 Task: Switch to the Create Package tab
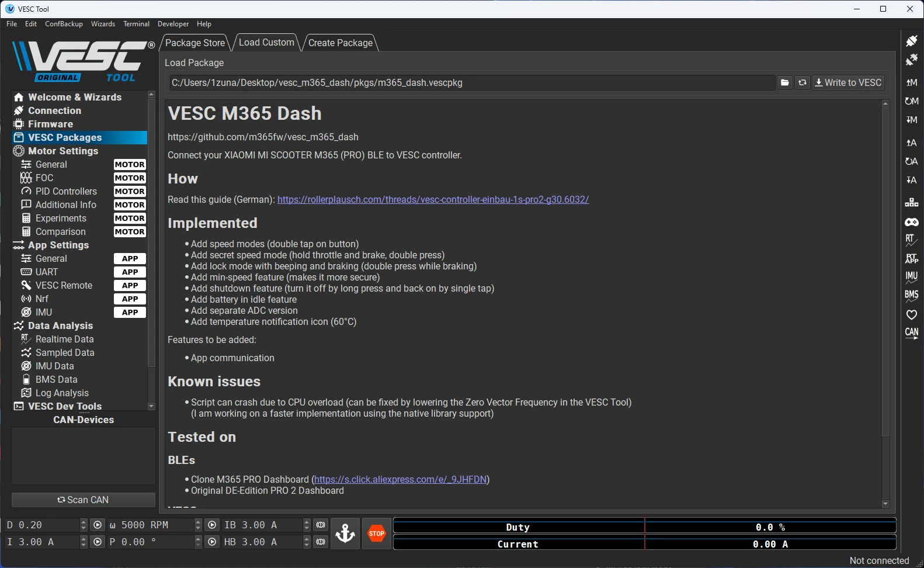click(341, 43)
